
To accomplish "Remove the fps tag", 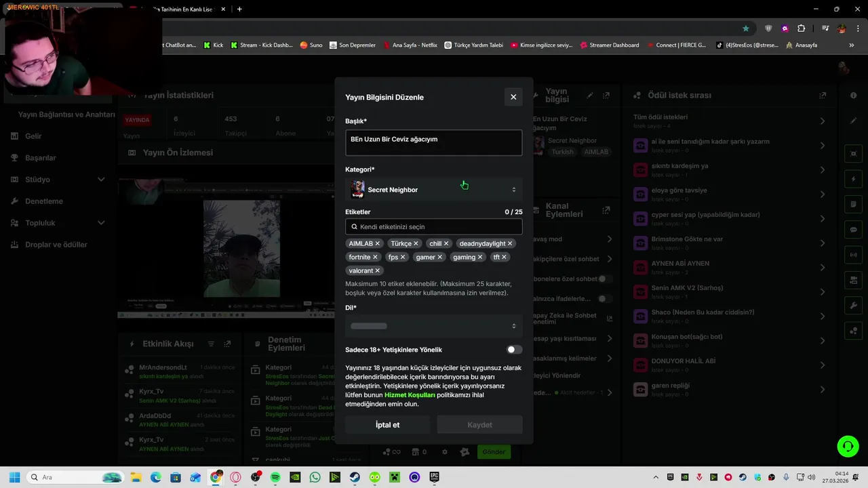I will click(403, 257).
